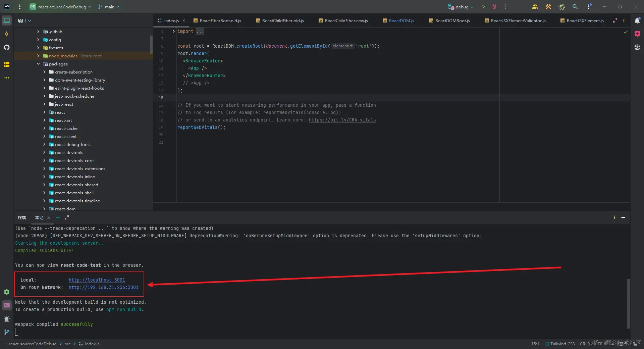
Task: Click the green atom icon in toolbar
Action: 562,7
